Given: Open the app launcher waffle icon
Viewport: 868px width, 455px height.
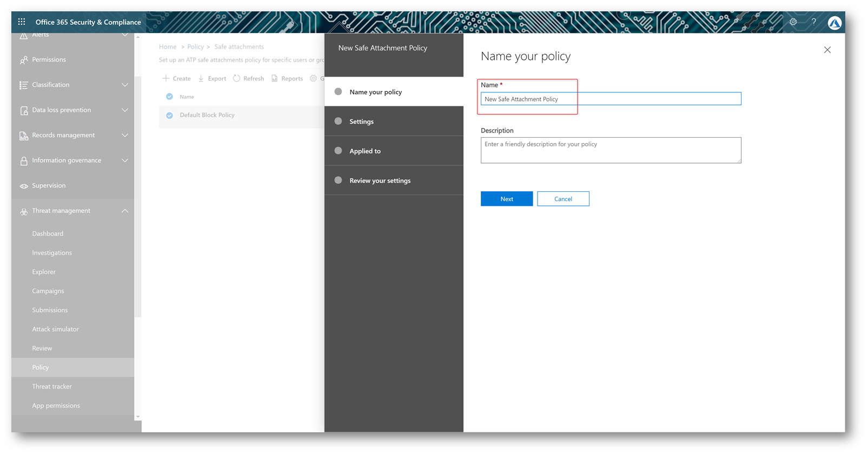Looking at the screenshot, I should (22, 22).
